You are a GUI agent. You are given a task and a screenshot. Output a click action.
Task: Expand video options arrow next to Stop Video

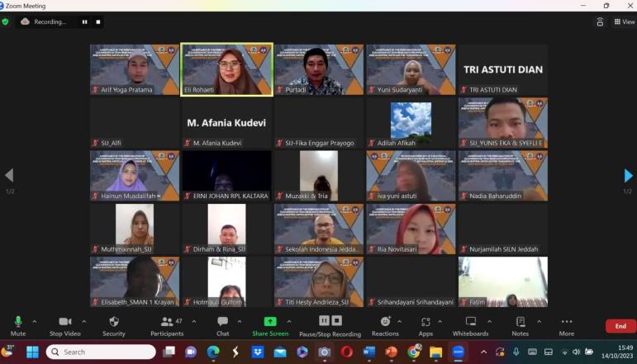coord(84,321)
